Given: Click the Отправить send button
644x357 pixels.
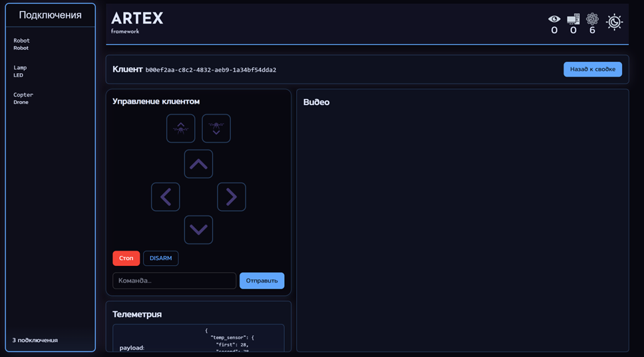Looking at the screenshot, I should click(x=261, y=281).
